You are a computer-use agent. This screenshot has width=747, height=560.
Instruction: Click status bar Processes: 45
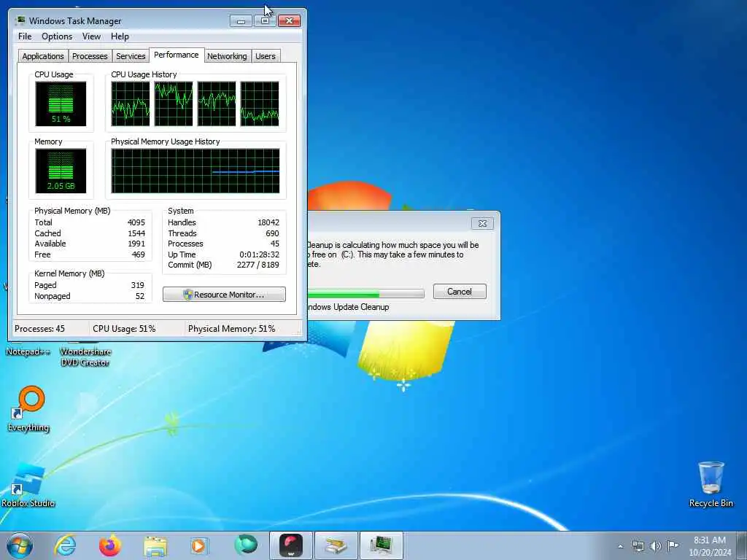[x=39, y=329]
